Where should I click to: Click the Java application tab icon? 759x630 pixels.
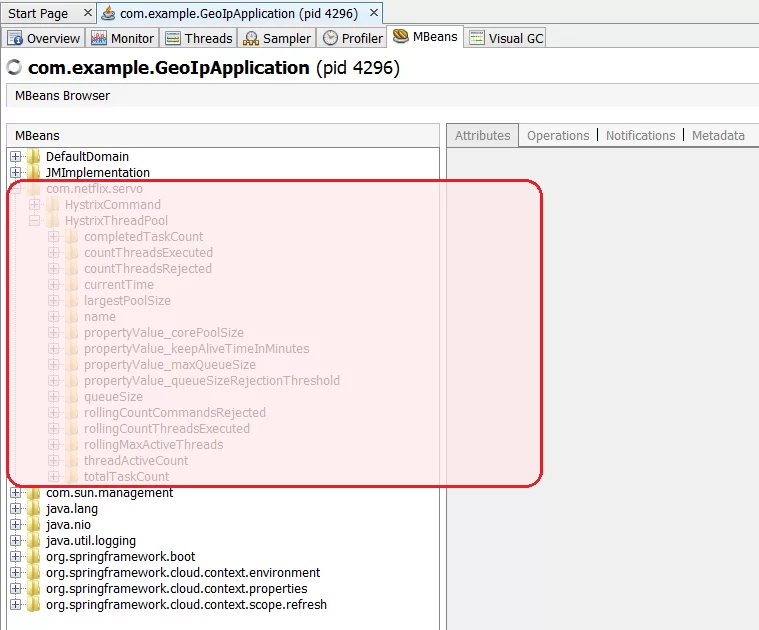coord(108,13)
